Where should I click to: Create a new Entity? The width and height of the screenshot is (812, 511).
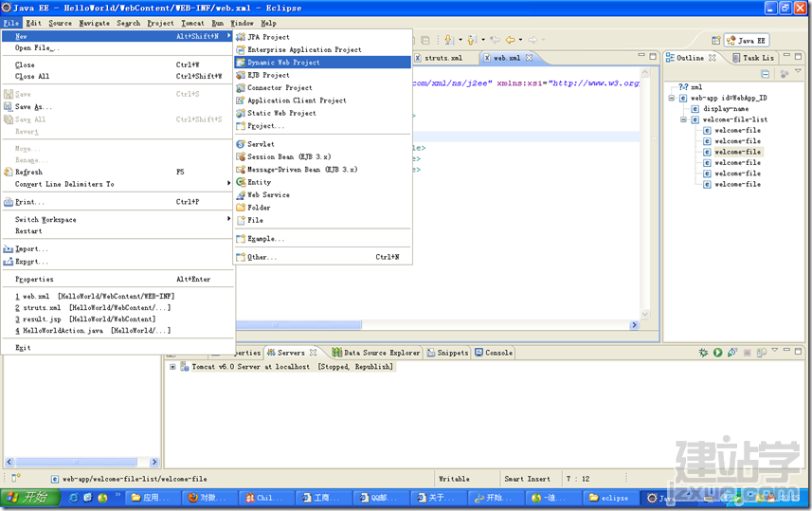pos(323,182)
